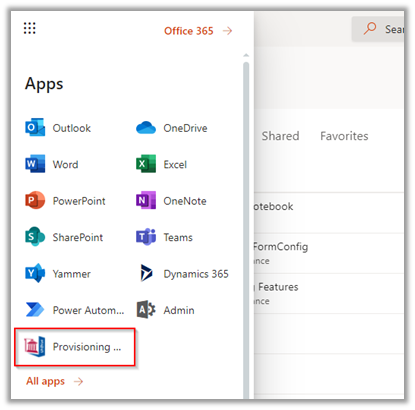Viewport: 415px width, 410px height.
Task: Open the Provisioning app icon
Action: (35, 346)
